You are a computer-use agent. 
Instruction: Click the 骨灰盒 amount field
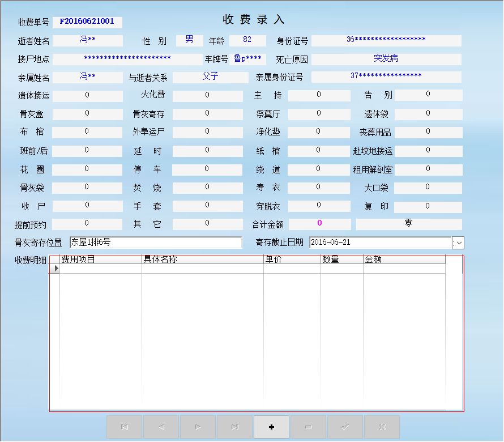pyautogui.click(x=87, y=114)
